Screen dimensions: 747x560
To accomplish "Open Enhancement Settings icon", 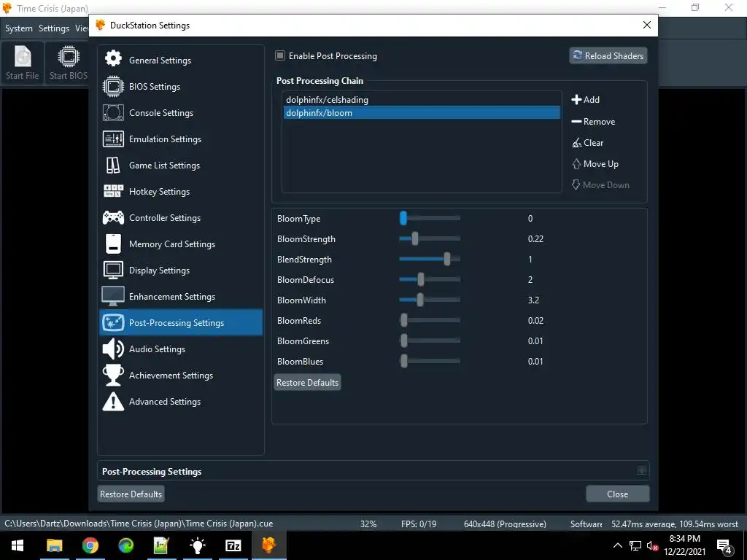I will 113,296.
